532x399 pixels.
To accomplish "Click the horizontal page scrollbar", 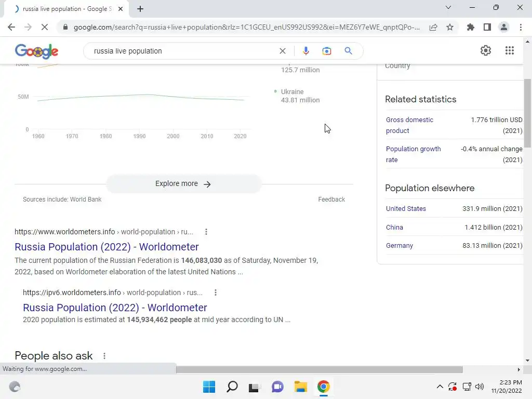I will click(320, 369).
